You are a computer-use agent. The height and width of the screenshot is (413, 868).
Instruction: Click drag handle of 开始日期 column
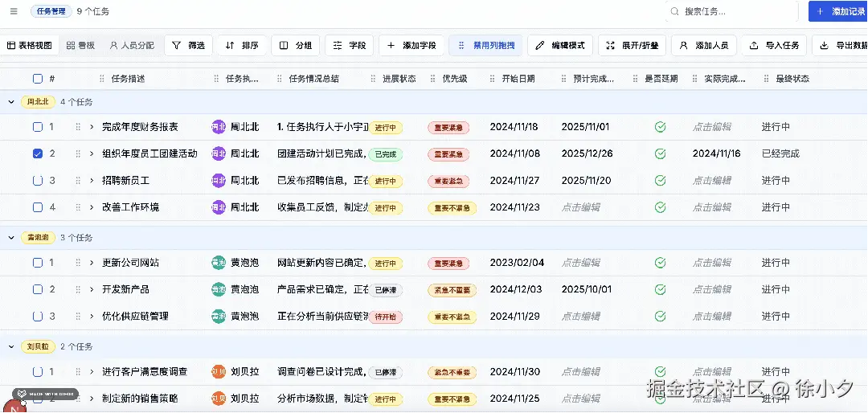coord(492,79)
